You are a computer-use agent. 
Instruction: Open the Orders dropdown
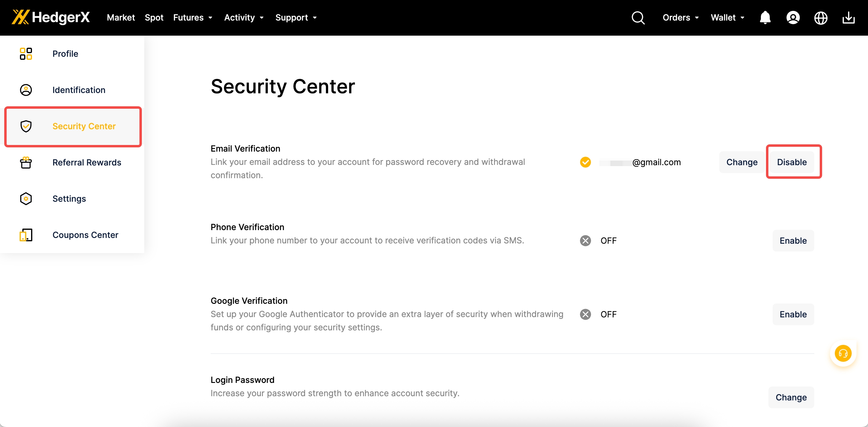[x=680, y=18]
